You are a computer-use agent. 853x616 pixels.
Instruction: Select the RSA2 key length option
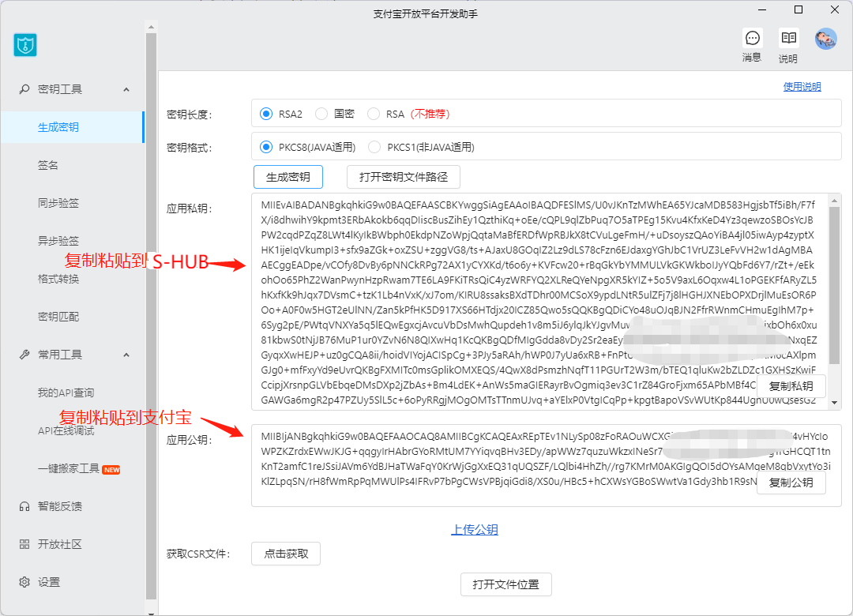(x=266, y=114)
